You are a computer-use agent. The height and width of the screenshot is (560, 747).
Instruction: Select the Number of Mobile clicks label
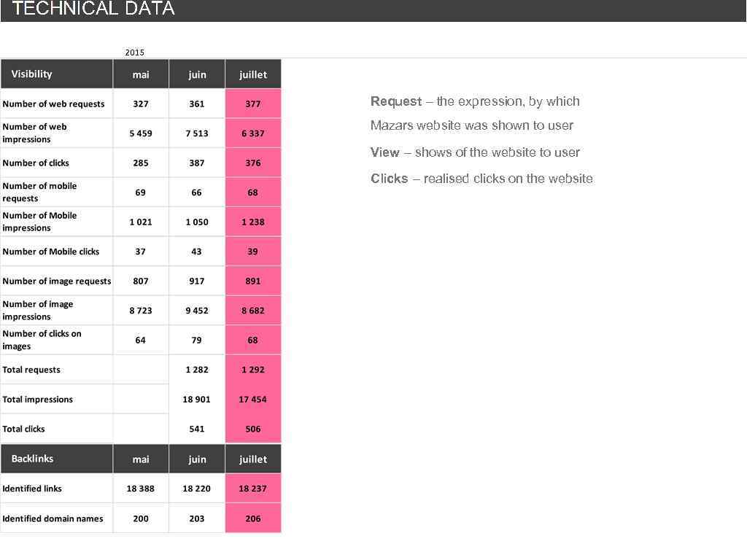[x=51, y=251]
